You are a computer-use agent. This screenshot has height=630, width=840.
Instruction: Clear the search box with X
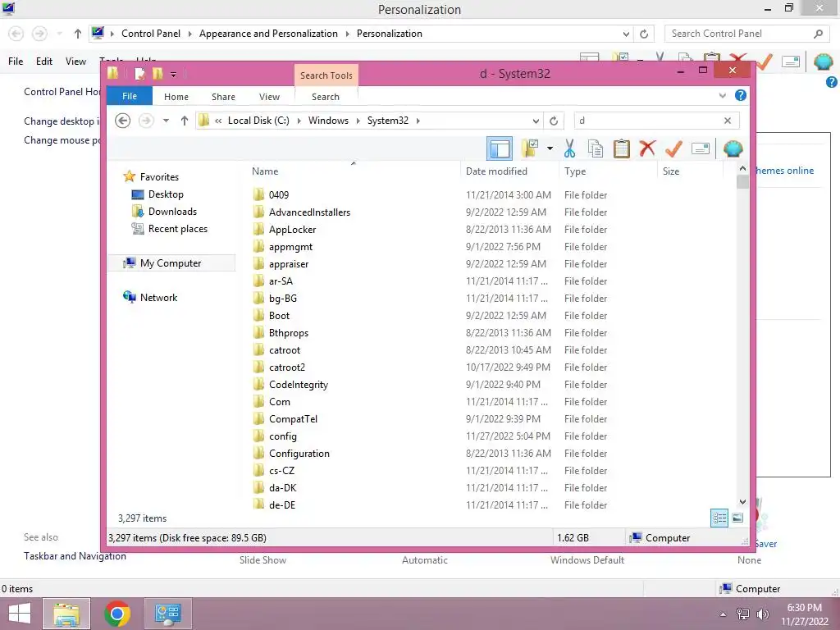tap(728, 121)
